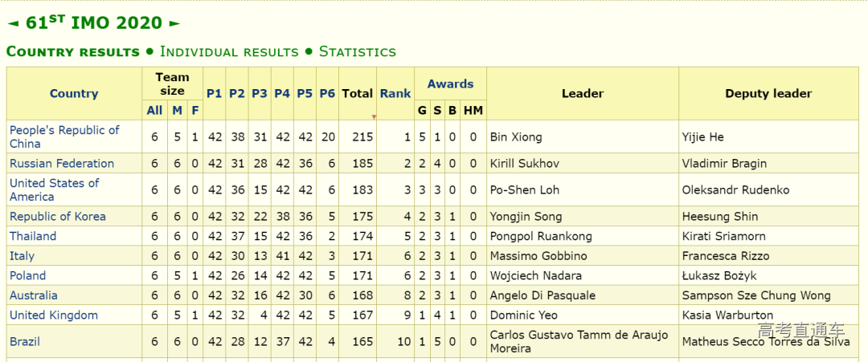The image size is (868, 362).
Task: Click the sort indicator triangle under Total
Action: click(x=374, y=117)
